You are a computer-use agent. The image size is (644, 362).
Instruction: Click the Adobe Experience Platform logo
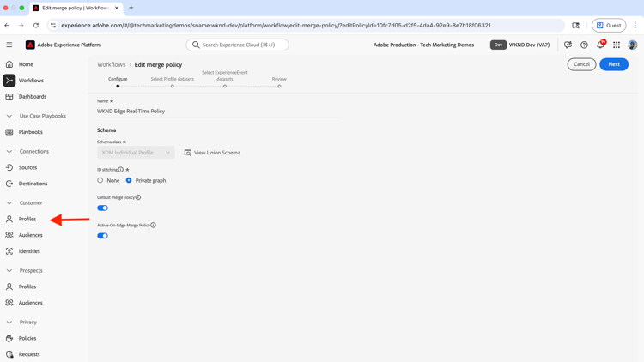point(30,45)
